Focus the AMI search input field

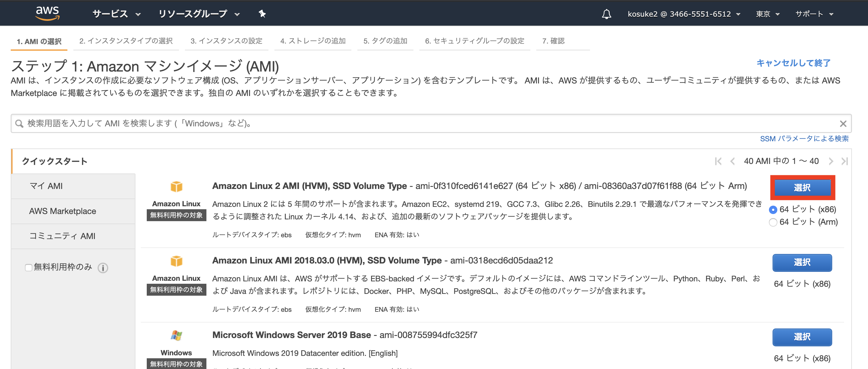coord(431,124)
